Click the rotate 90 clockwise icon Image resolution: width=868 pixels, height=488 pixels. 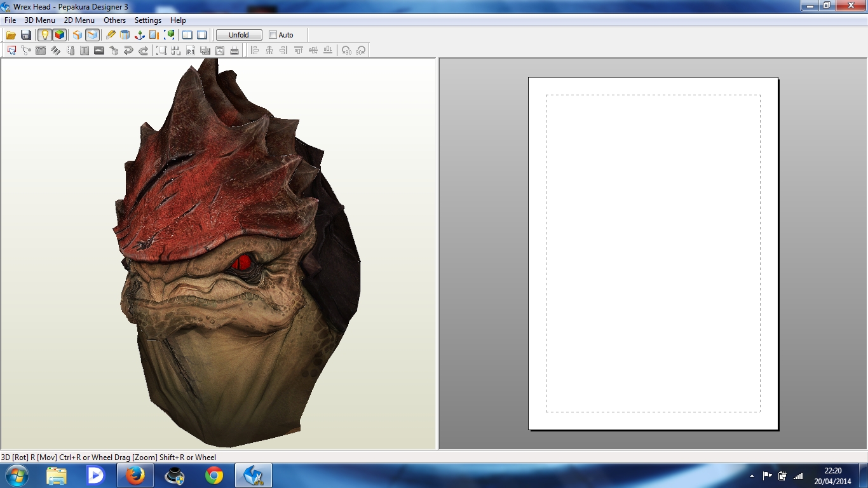361,50
